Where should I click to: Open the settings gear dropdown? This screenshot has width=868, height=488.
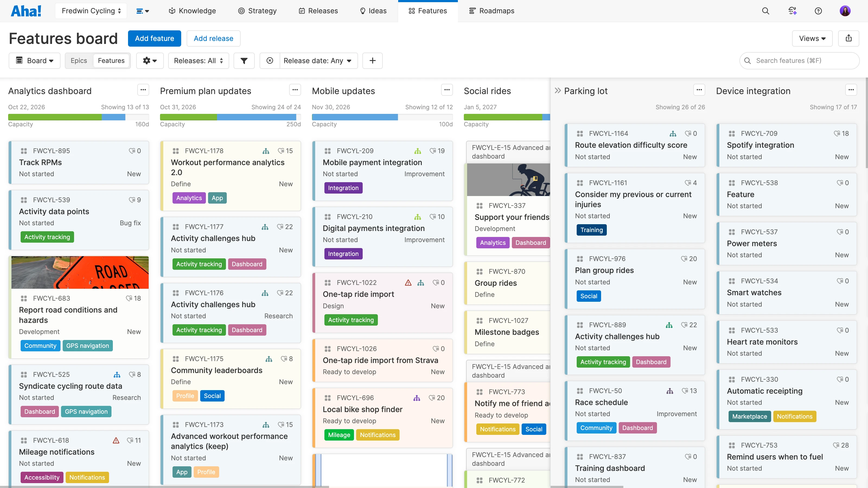click(150, 61)
